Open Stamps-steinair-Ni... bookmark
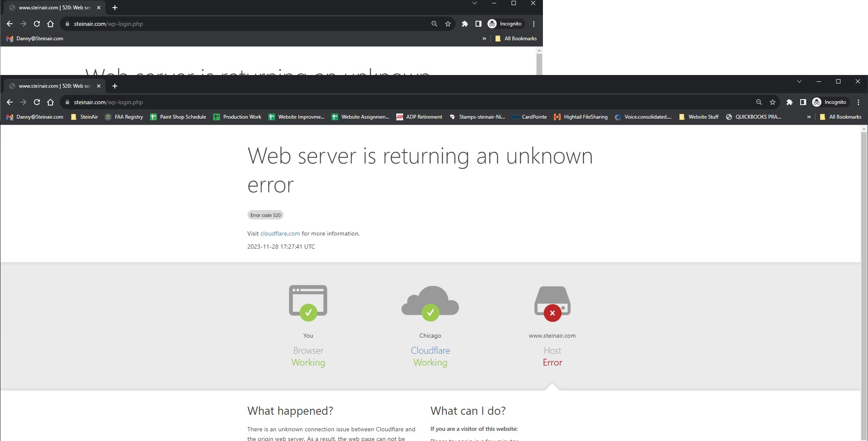Screen dimensions: 868x441 (477, 117)
